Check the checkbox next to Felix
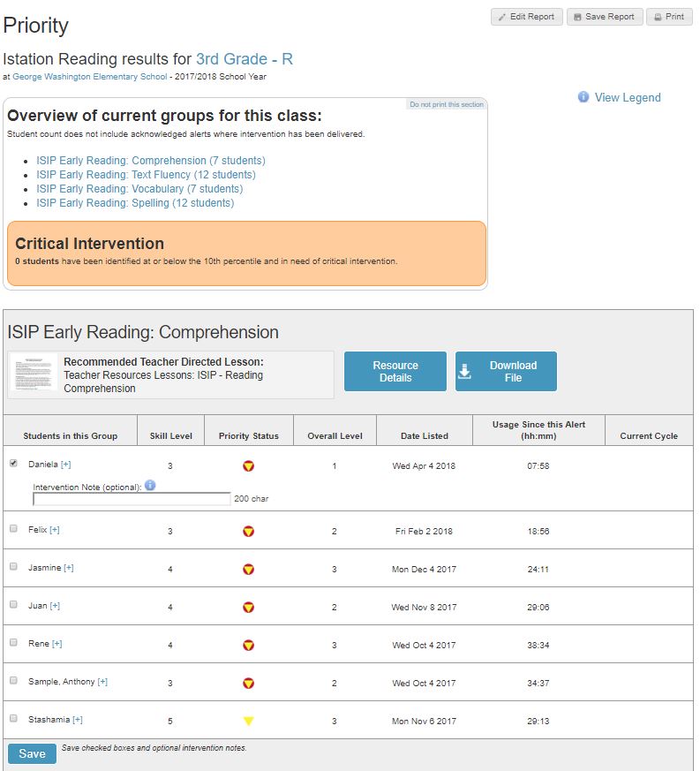 pyautogui.click(x=14, y=529)
